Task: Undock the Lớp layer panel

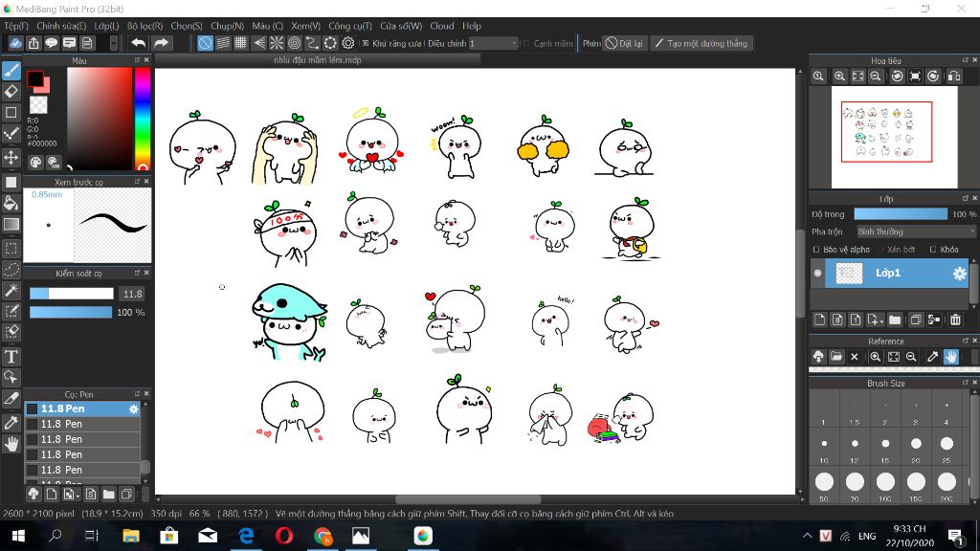Action: pyautogui.click(x=965, y=198)
